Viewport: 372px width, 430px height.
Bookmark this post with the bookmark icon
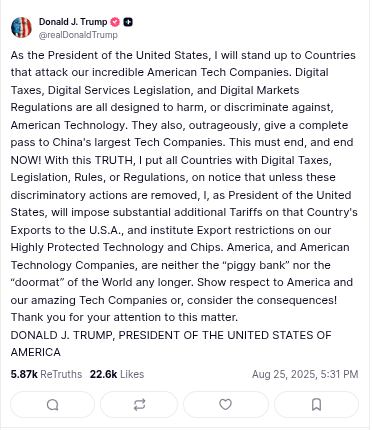click(316, 405)
